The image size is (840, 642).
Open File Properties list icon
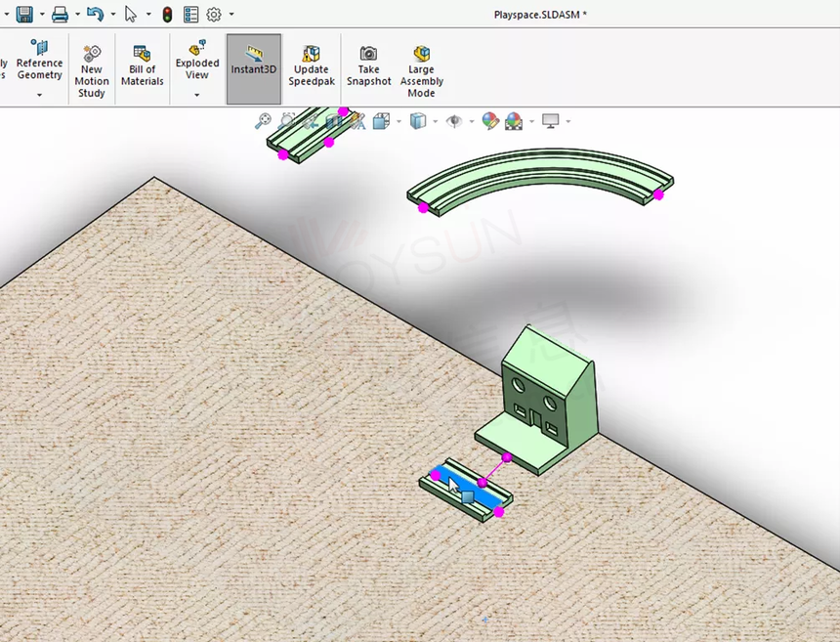[x=191, y=15]
